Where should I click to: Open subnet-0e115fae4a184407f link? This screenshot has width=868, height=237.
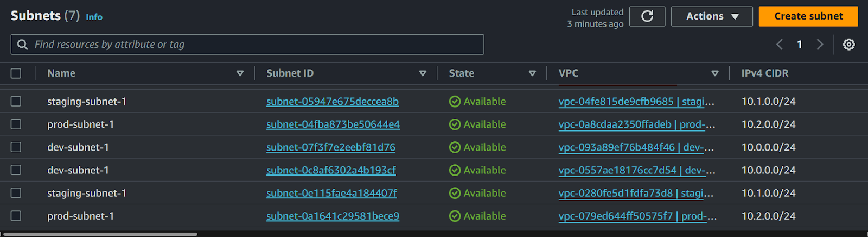331,193
